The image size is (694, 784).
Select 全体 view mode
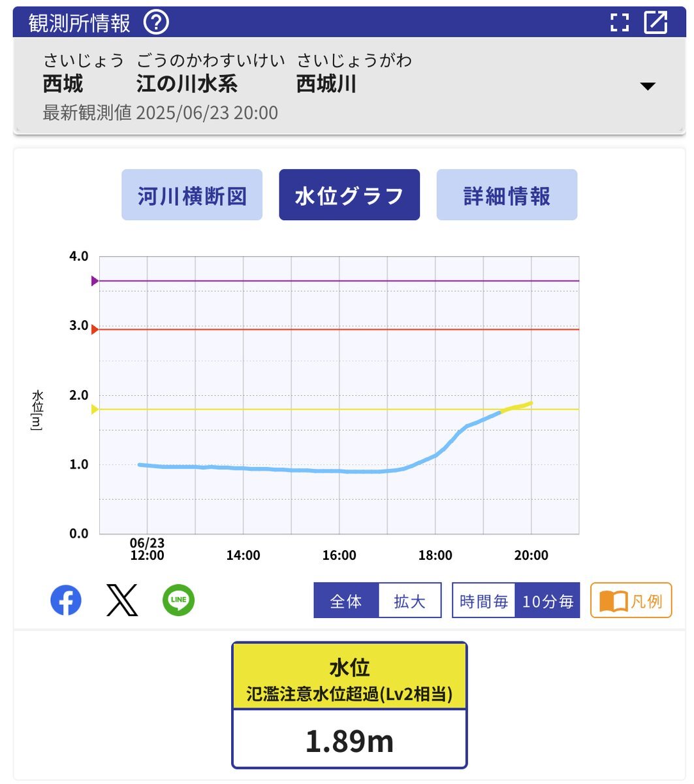(346, 600)
